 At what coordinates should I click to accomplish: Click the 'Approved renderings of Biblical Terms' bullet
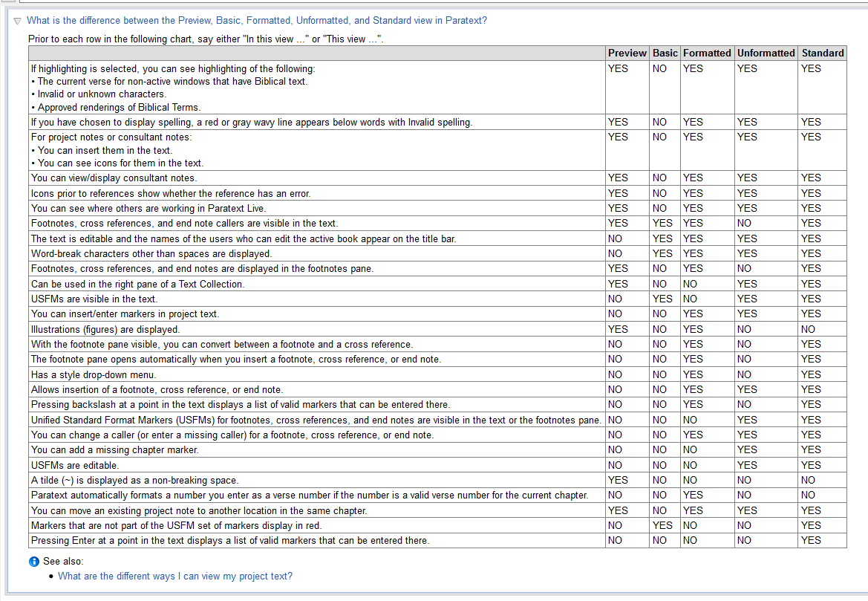[x=116, y=108]
